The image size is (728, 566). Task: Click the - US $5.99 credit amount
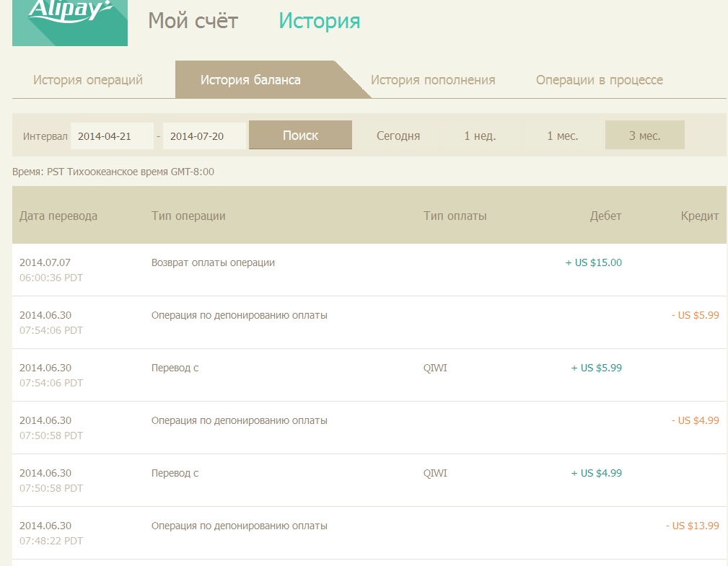click(696, 316)
